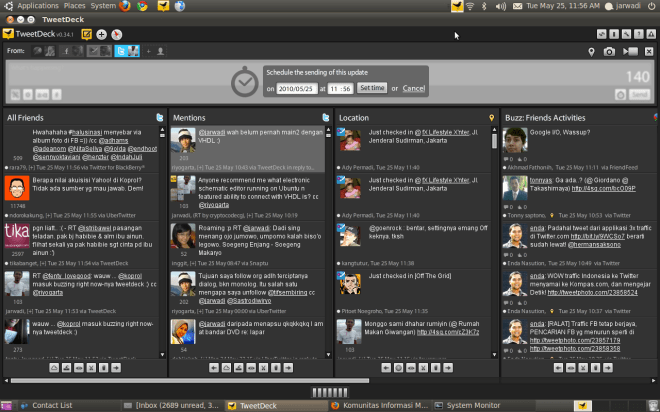Close the compose panel with X button
The image size is (660, 412).
[649, 51]
